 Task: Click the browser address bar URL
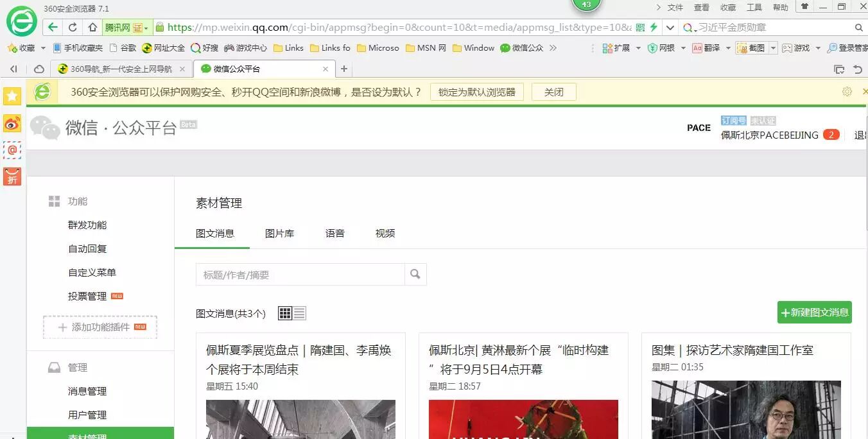[x=399, y=28]
